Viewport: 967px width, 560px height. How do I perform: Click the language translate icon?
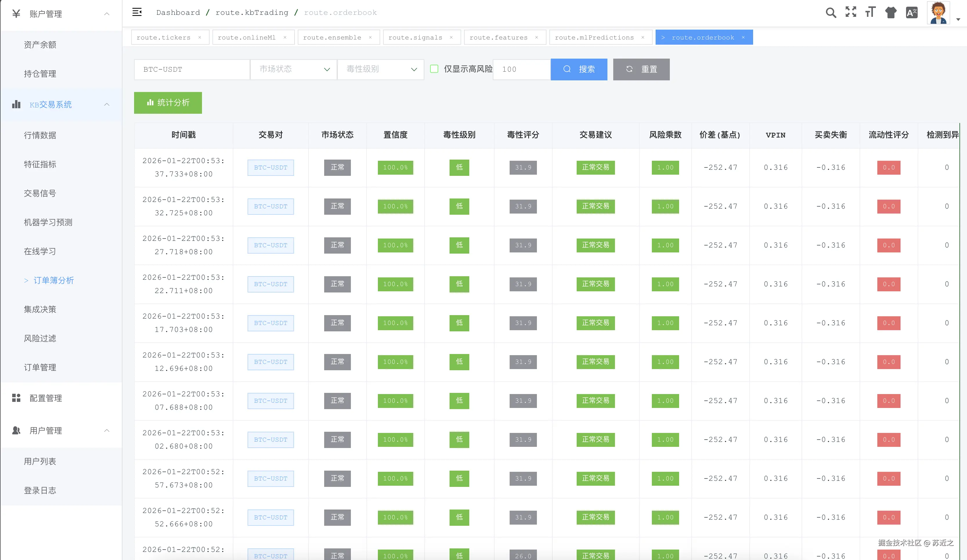coord(911,13)
